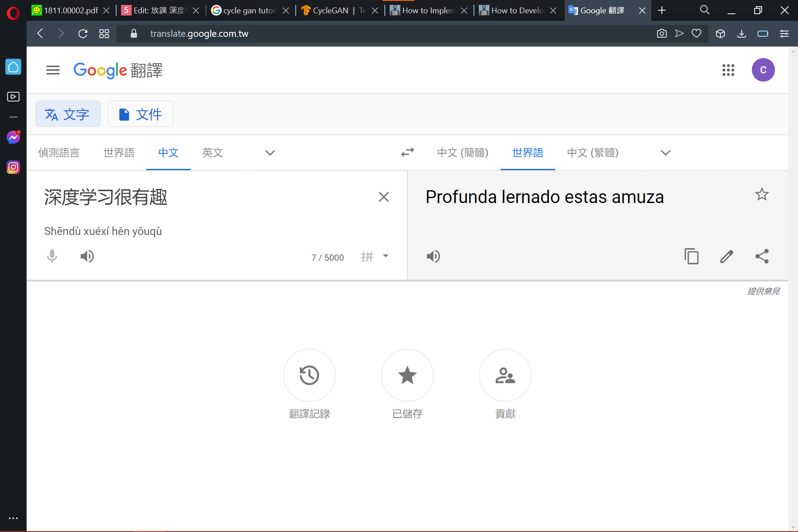The image size is (798, 532).
Task: Open Instagram in the sidebar
Action: click(13, 167)
